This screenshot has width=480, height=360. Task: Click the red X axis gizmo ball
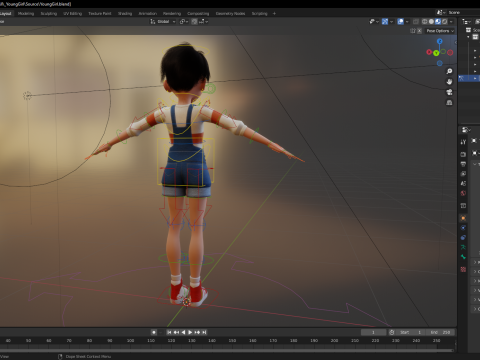[429, 52]
